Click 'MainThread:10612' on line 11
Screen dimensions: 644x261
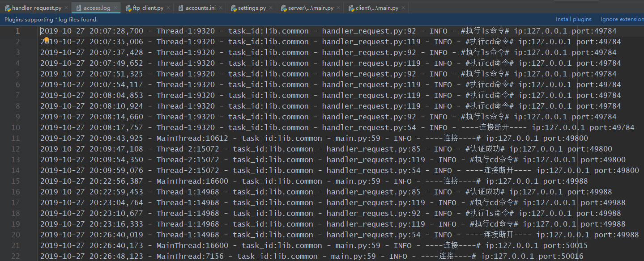coord(192,138)
